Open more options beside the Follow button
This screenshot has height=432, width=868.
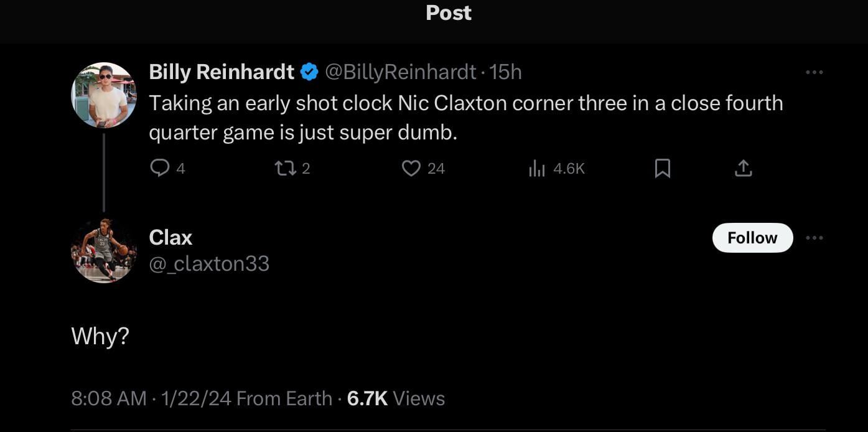(814, 238)
